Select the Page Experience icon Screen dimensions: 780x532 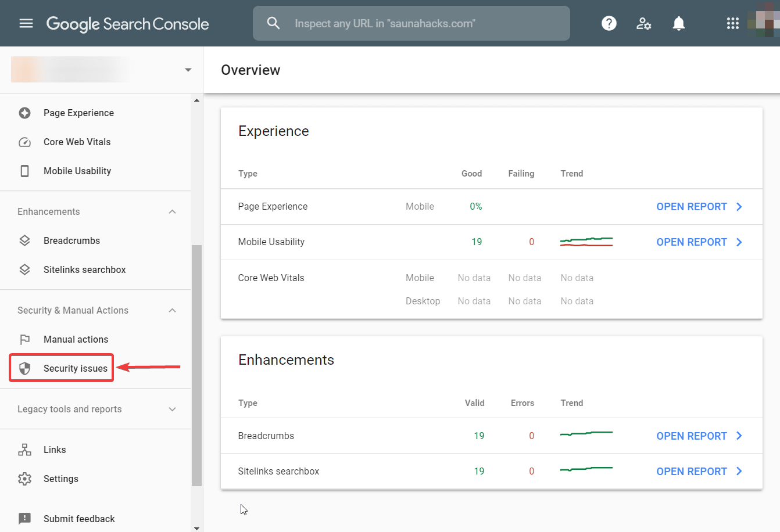(24, 113)
